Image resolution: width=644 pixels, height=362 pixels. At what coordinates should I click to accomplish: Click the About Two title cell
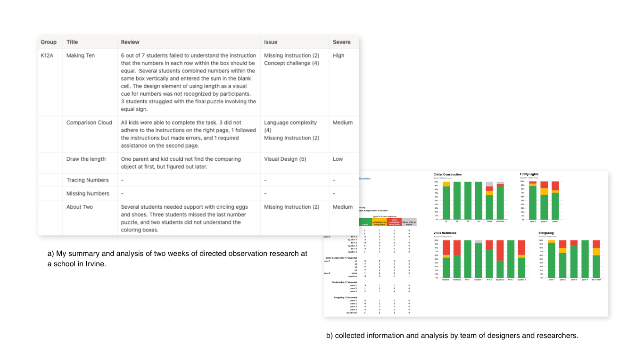tap(80, 207)
